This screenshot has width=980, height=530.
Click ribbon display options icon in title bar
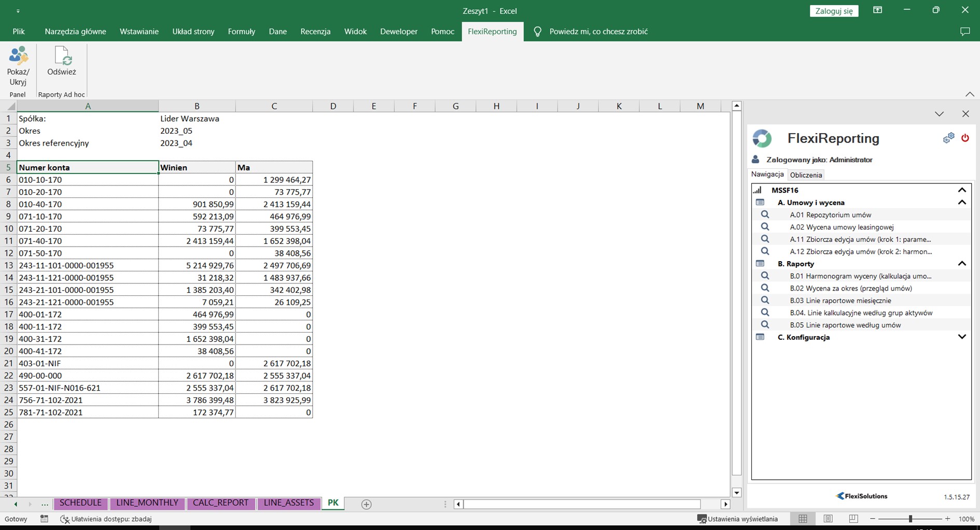877,10
